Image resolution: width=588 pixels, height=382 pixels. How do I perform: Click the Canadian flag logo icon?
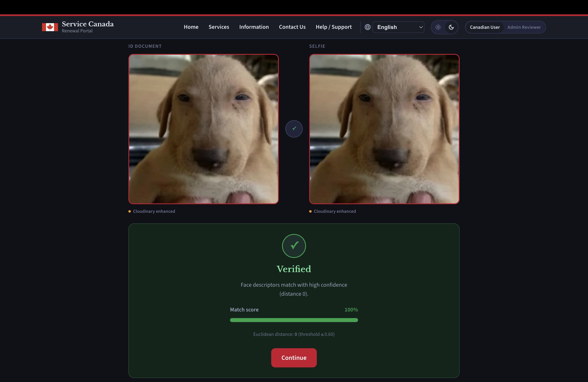50,27
